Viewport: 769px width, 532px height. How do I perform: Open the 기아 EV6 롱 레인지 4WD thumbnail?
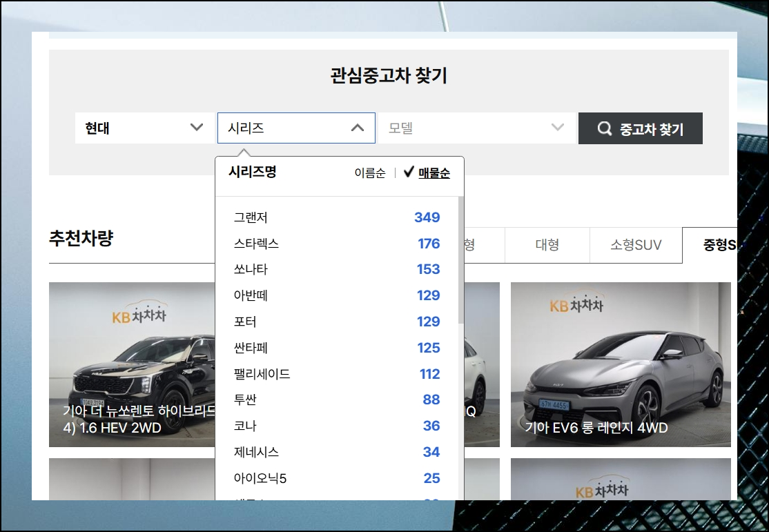[x=621, y=364]
